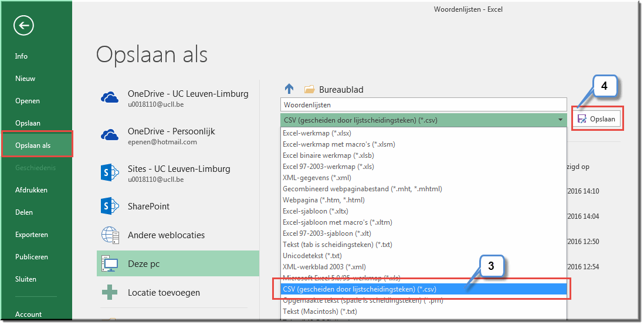Choose Andere weblocaties location
The image size is (644, 325).
pyautogui.click(x=178, y=235)
